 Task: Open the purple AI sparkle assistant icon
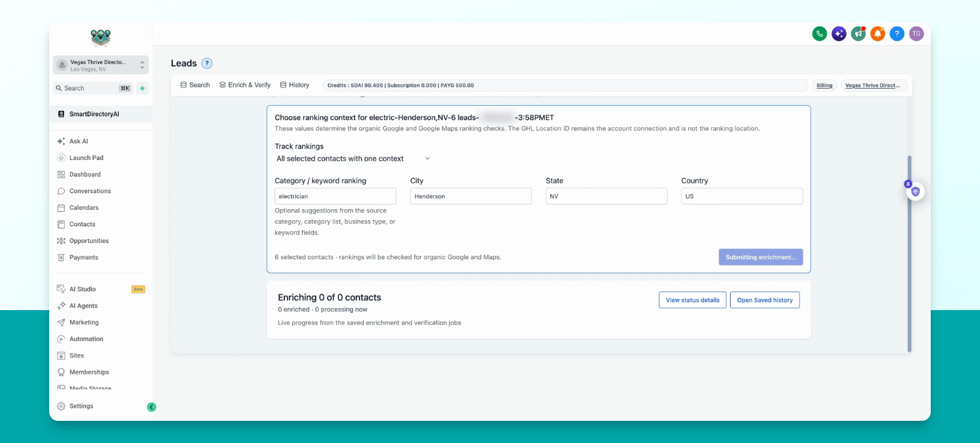839,34
